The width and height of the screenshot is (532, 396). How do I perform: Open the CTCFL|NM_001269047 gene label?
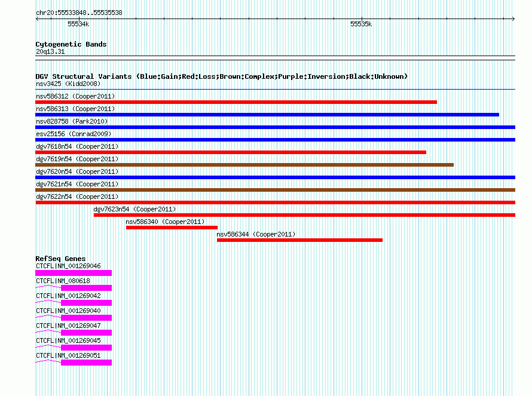(68, 326)
